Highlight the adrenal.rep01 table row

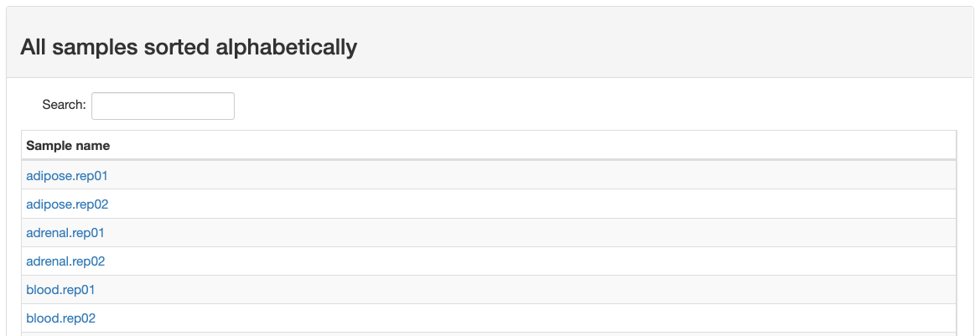point(503,233)
